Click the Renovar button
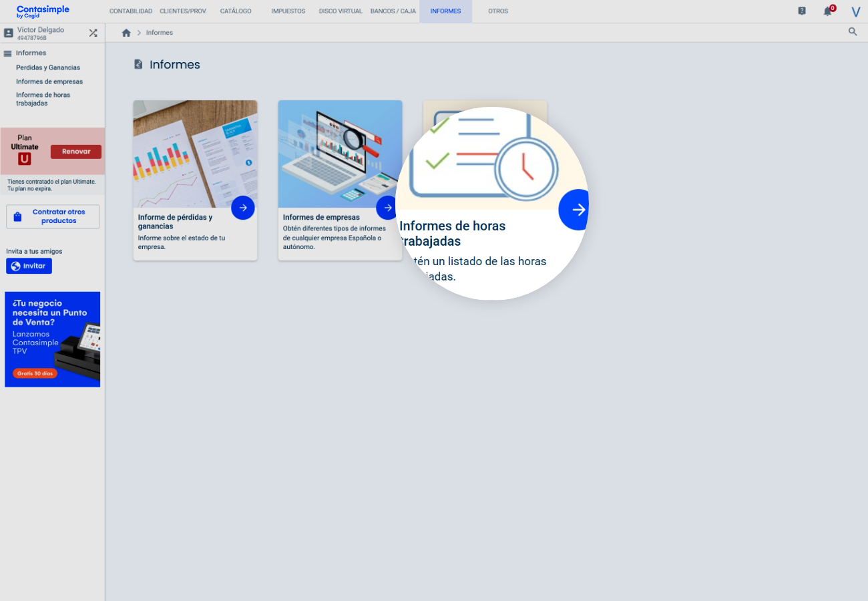The image size is (868, 601). click(x=76, y=152)
